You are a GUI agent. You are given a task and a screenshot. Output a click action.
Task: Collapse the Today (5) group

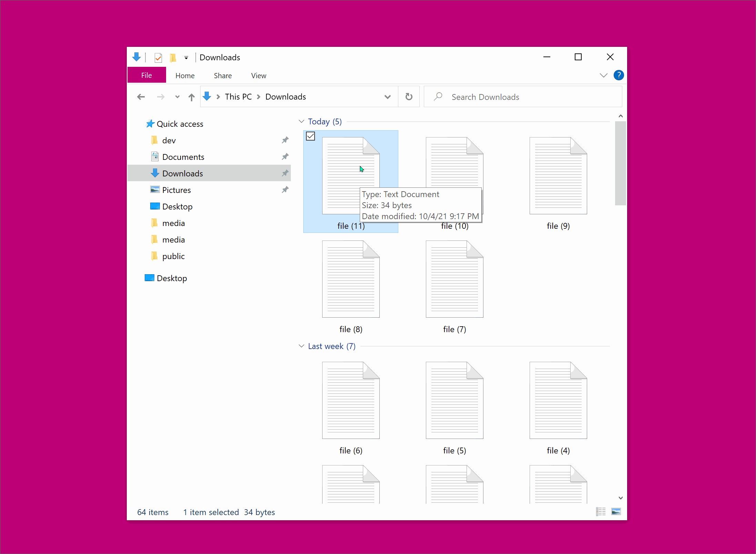[x=302, y=122]
